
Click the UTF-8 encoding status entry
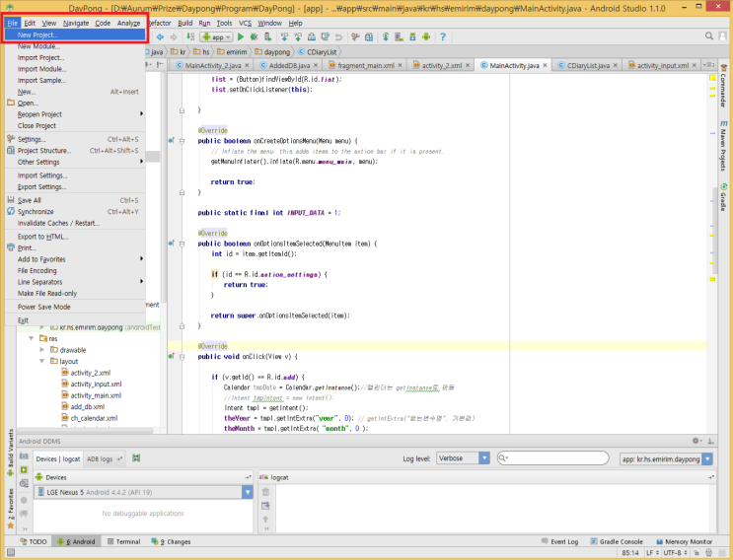pyautogui.click(x=675, y=553)
